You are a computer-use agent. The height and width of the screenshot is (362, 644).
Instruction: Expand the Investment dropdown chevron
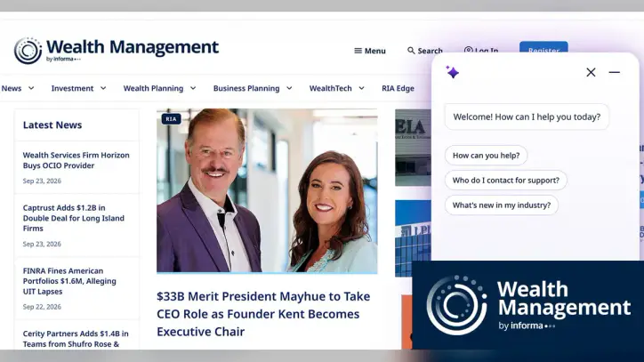coord(103,88)
